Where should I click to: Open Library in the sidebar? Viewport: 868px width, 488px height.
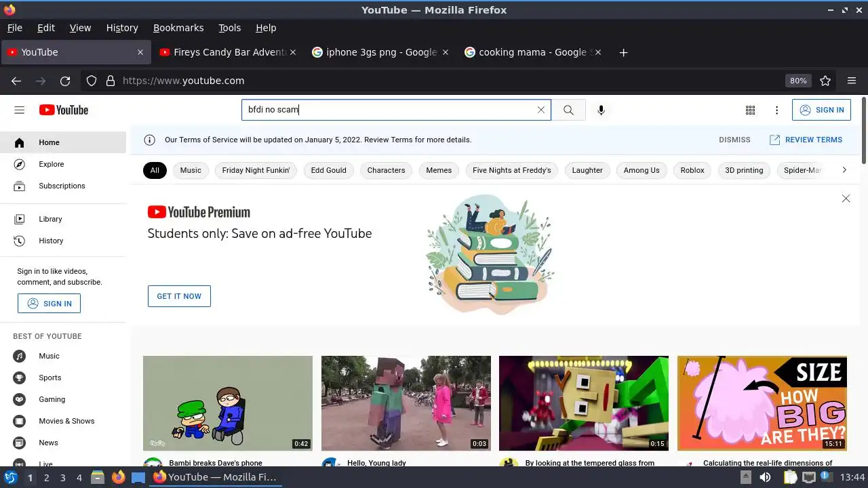click(x=63, y=219)
